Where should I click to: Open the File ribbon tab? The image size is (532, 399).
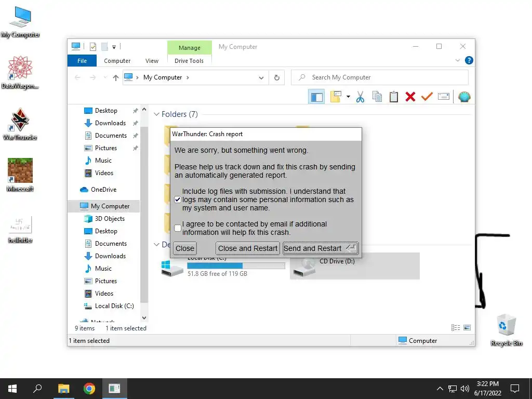tap(82, 61)
